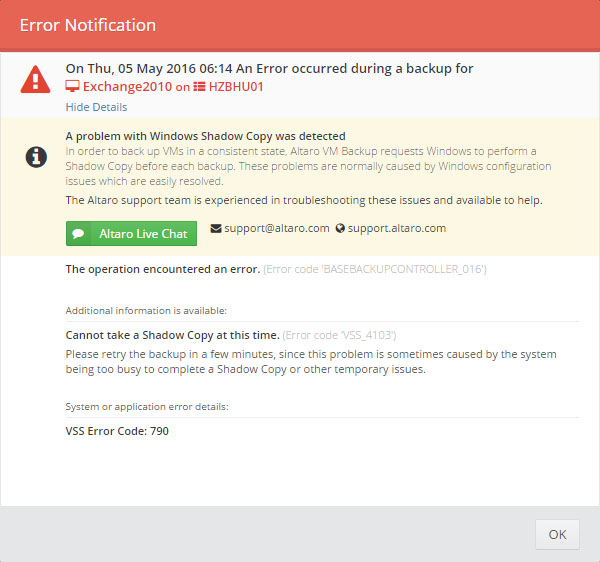Open Altaro Live Chat
The image size is (600, 562).
coord(131,233)
